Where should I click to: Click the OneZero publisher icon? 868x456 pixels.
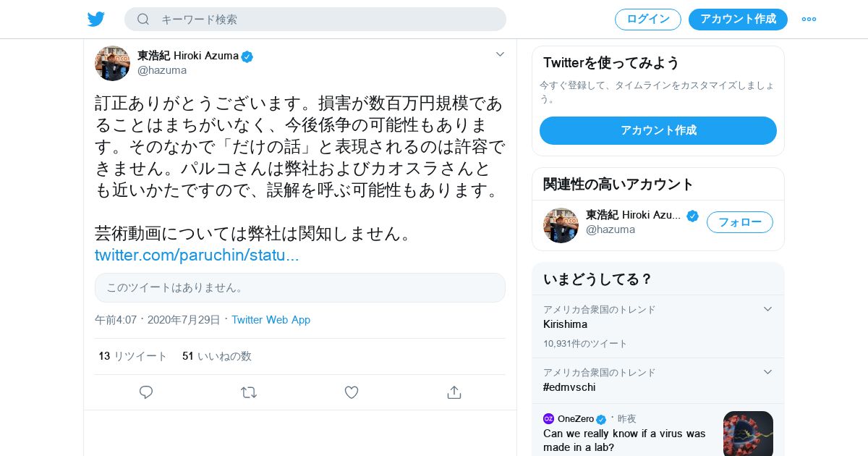tap(548, 419)
